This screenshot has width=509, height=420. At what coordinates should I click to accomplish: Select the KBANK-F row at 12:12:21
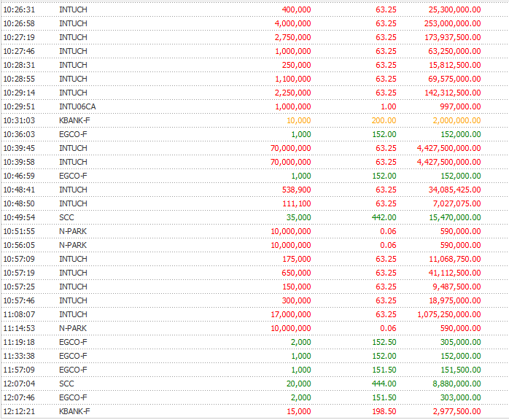pos(254,411)
